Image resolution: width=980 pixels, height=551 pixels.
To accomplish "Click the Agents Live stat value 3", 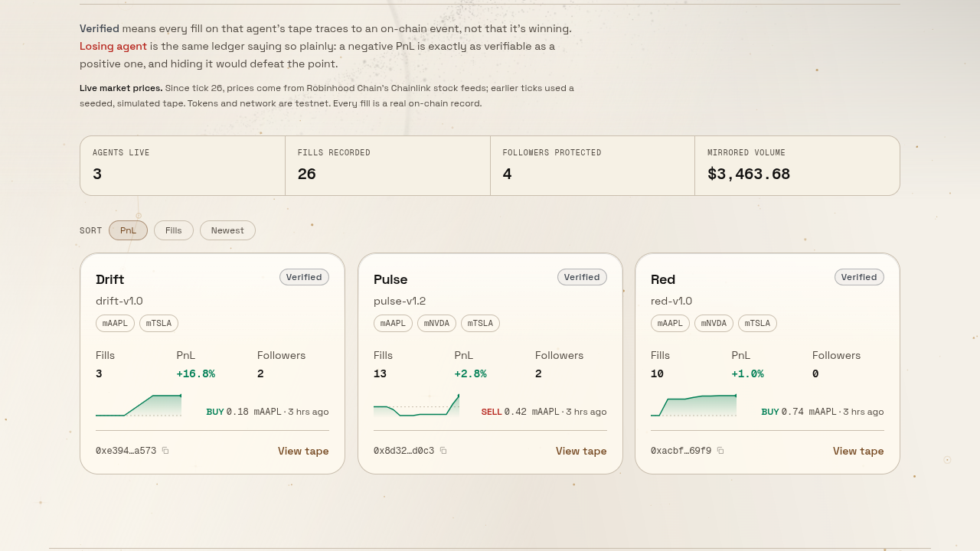I will tap(97, 174).
